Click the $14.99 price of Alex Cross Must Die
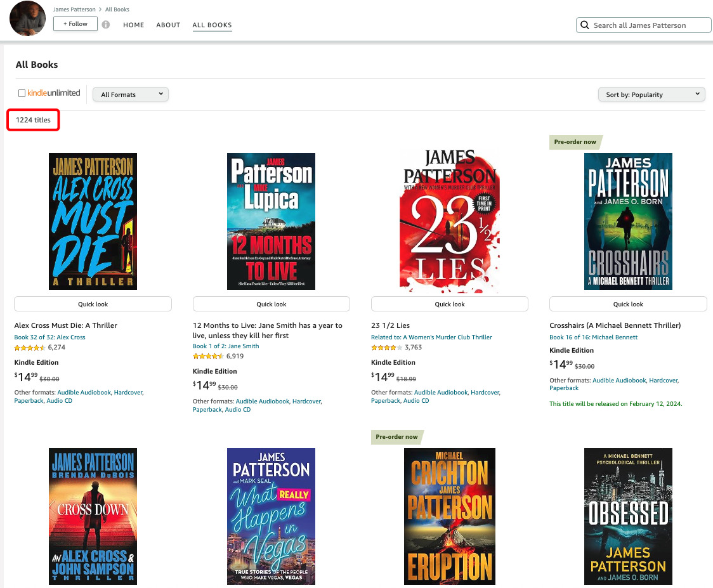This screenshot has height=588, width=713. point(26,377)
